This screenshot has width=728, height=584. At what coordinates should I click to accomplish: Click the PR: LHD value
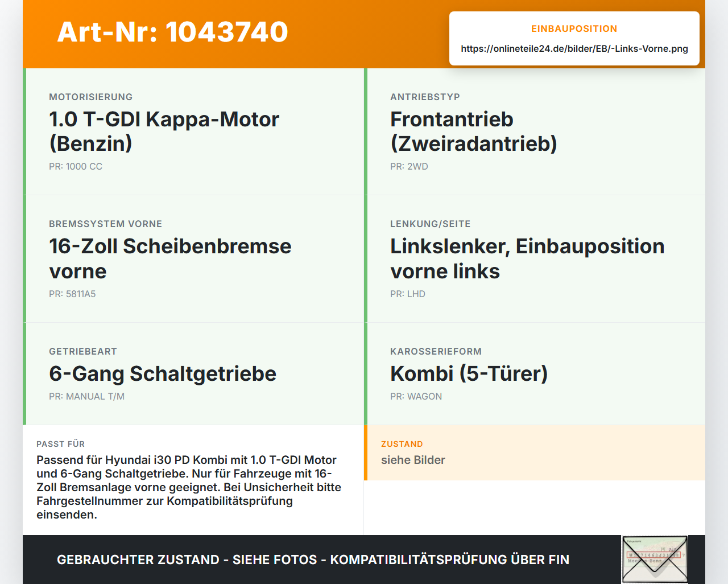coord(408,294)
